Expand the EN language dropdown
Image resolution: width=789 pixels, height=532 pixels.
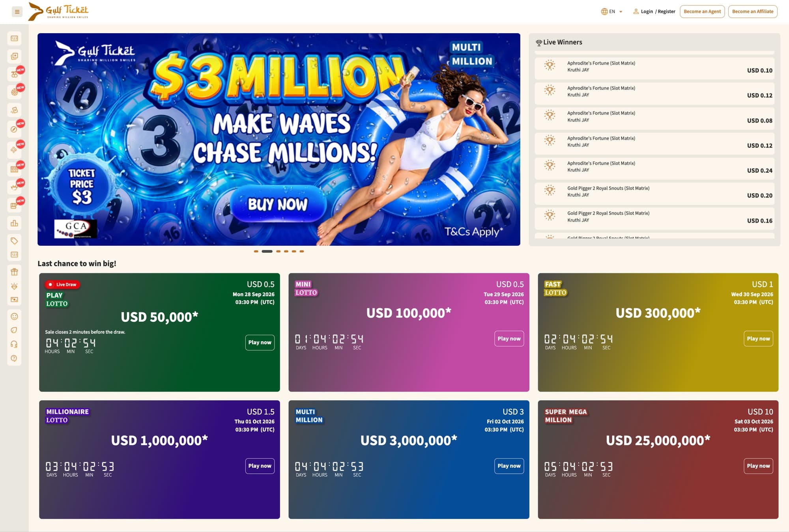(611, 11)
